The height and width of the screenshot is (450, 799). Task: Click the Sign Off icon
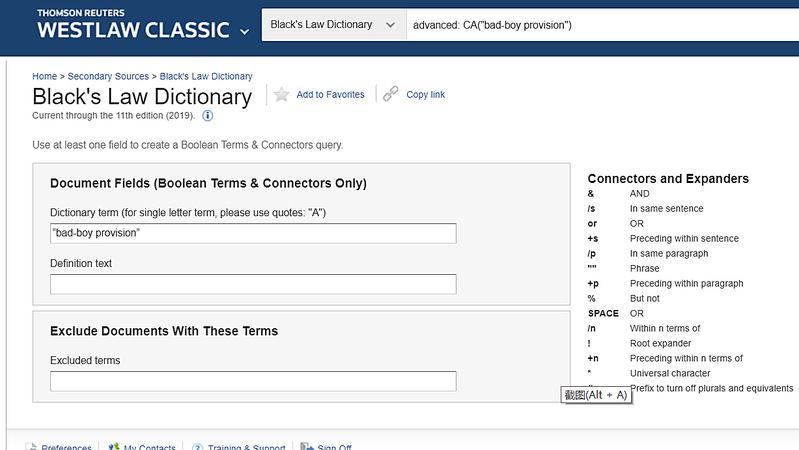coord(307,447)
